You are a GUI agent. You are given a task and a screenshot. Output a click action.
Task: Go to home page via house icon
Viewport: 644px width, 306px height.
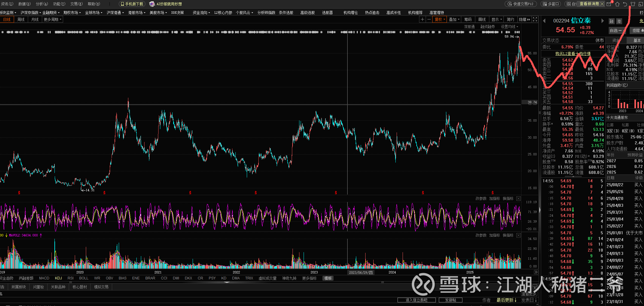tap(617, 4)
